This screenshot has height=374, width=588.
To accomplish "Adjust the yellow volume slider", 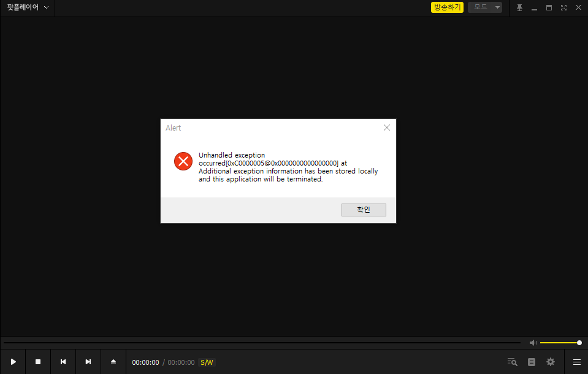I will [x=559, y=343].
